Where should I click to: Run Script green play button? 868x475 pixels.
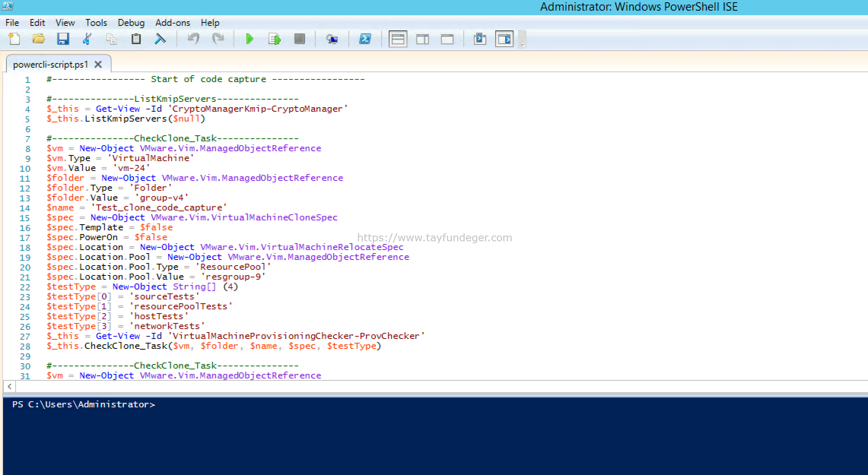tap(250, 39)
